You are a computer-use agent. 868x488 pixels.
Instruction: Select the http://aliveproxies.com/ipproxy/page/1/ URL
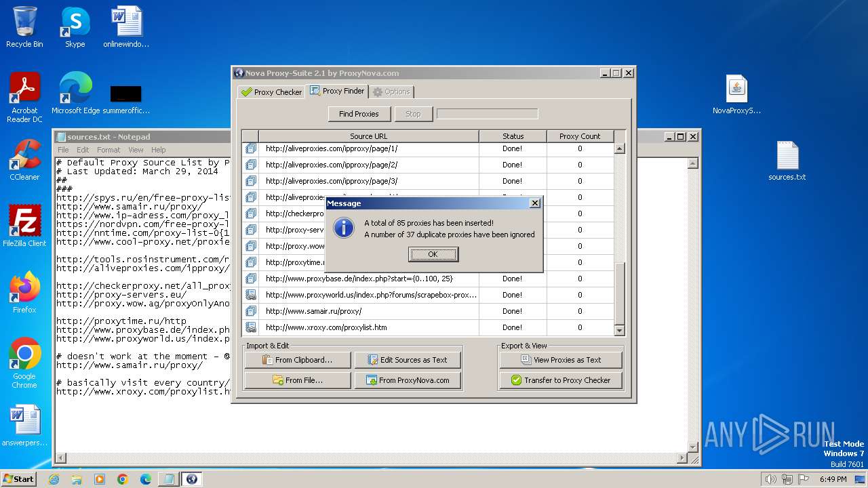(332, 148)
